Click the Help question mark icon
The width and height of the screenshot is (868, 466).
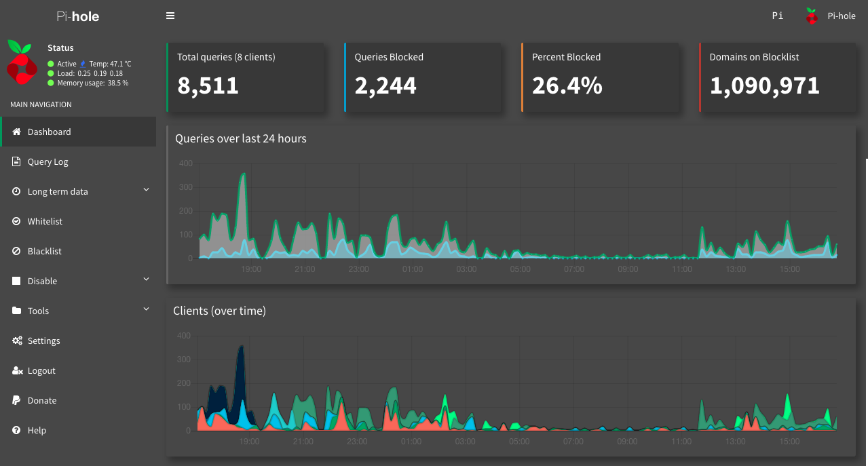click(x=17, y=430)
